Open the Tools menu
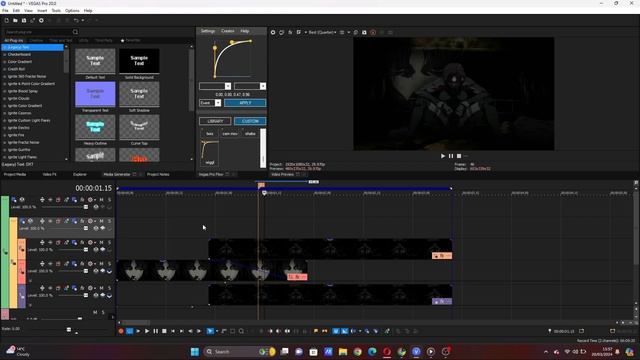Image resolution: width=640 pixels, height=360 pixels. [x=56, y=11]
